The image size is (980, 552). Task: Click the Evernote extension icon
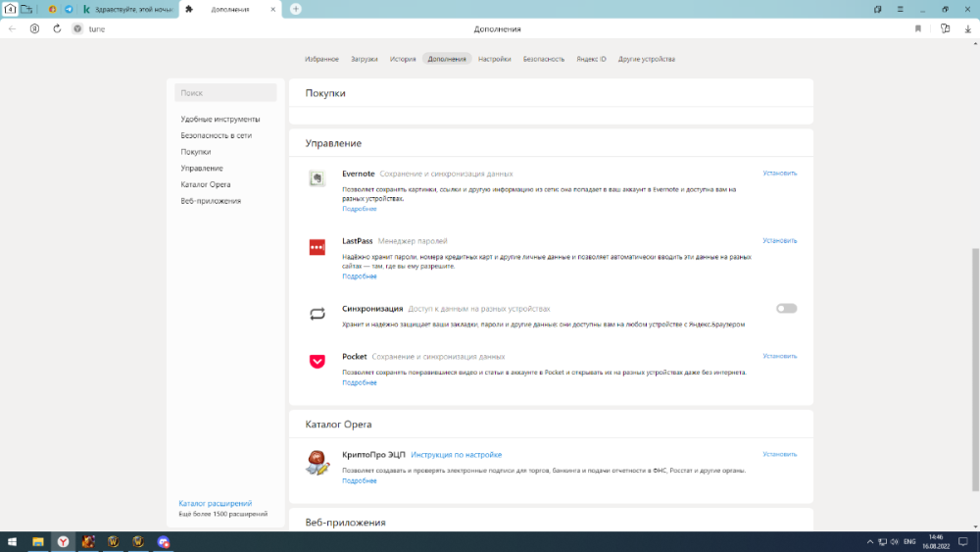pos(317,178)
